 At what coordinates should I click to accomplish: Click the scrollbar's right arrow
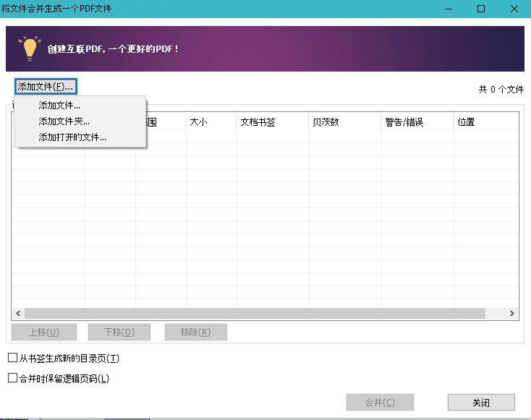pyautogui.click(x=512, y=314)
